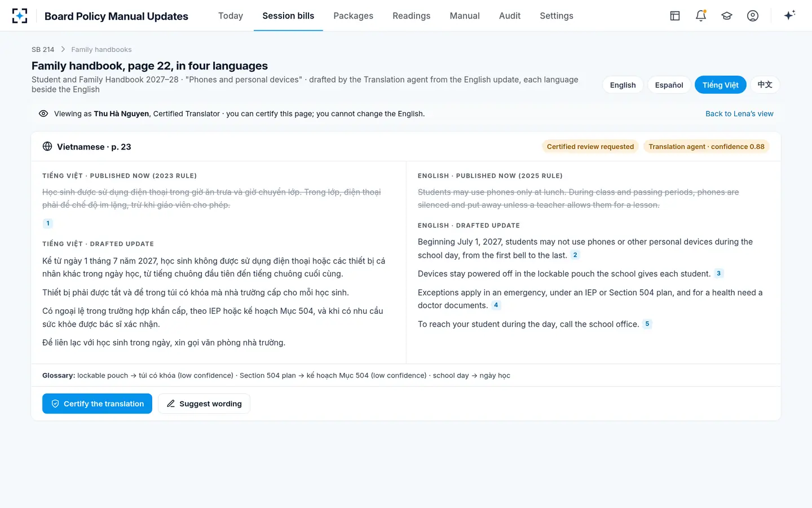Click the Family handbooks breadcrumb
The width and height of the screenshot is (812, 508).
[101, 50]
